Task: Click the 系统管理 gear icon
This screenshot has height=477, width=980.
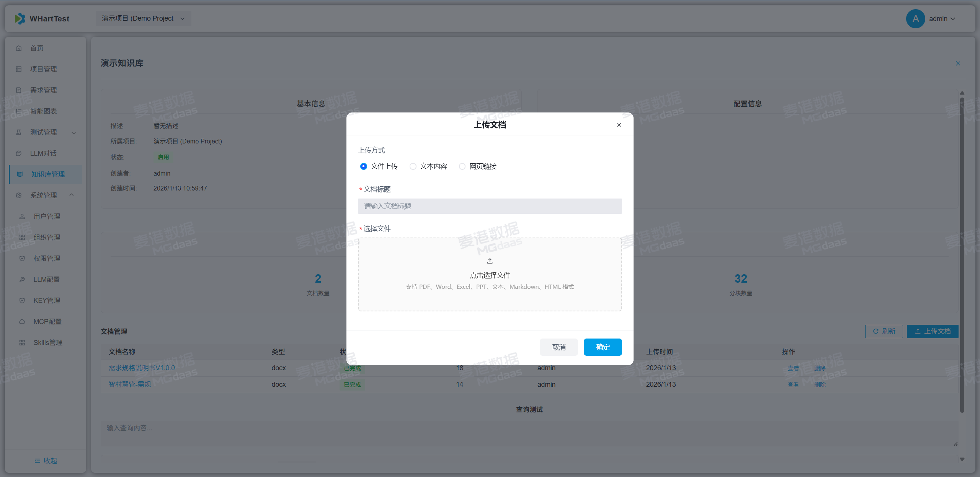Action: (x=19, y=195)
